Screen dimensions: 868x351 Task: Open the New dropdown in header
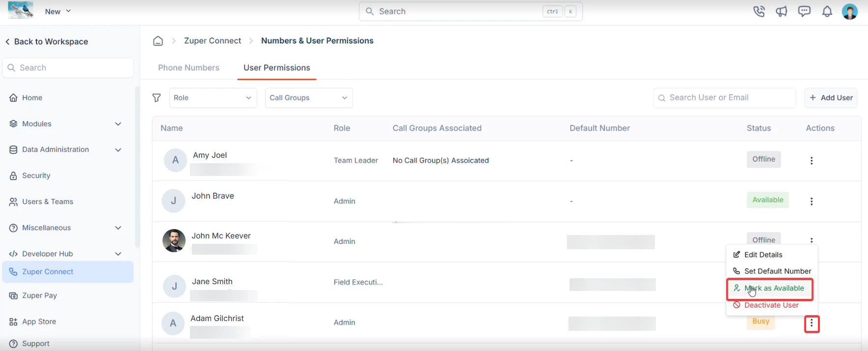coord(58,11)
